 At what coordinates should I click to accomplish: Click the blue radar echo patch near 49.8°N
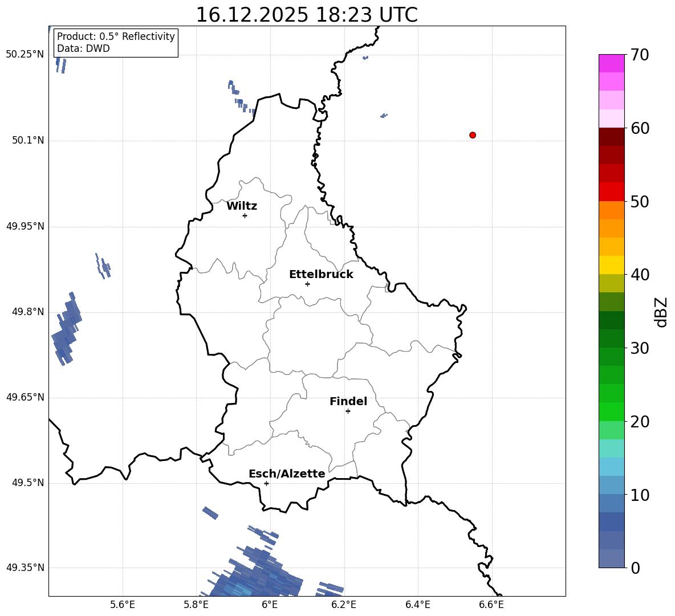coord(66,329)
